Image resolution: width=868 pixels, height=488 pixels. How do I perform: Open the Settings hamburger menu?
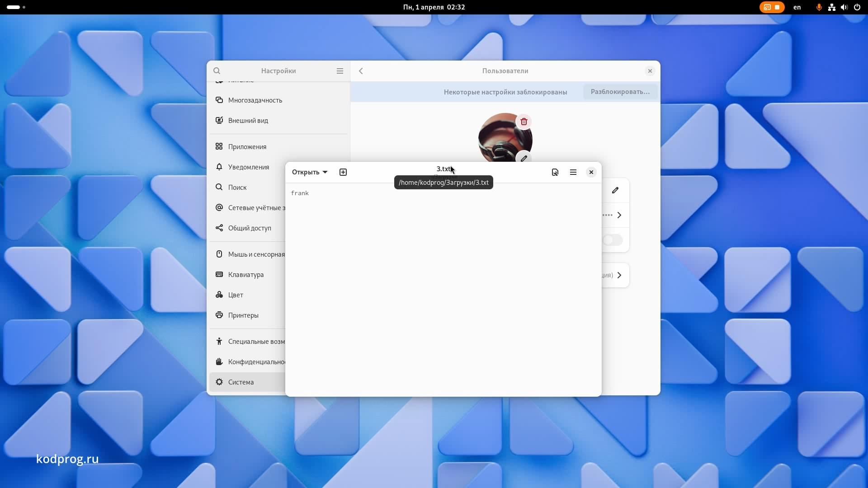pyautogui.click(x=340, y=71)
